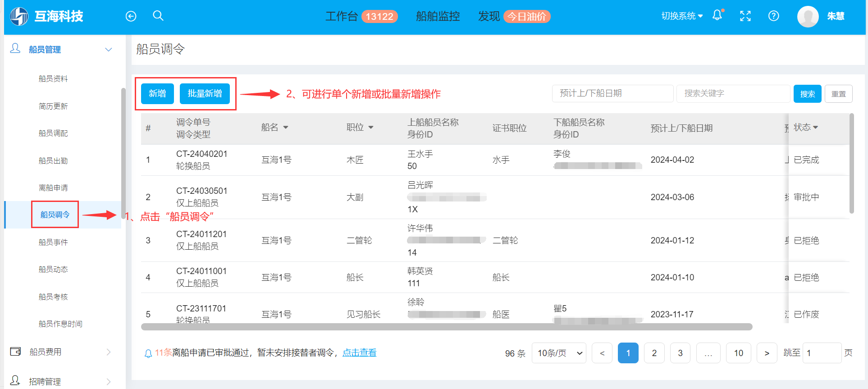Select 船员调配 in the sidebar
Screen dimensions: 868x389
point(53,133)
